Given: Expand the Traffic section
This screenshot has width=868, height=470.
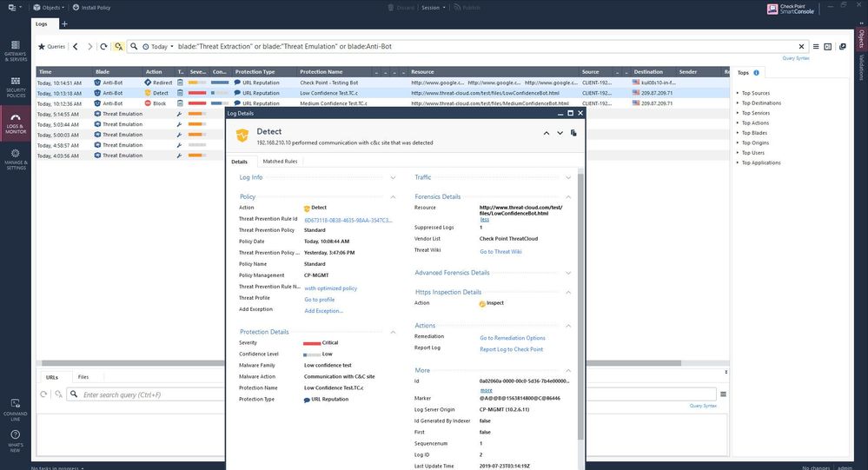Looking at the screenshot, I should pyautogui.click(x=568, y=178).
